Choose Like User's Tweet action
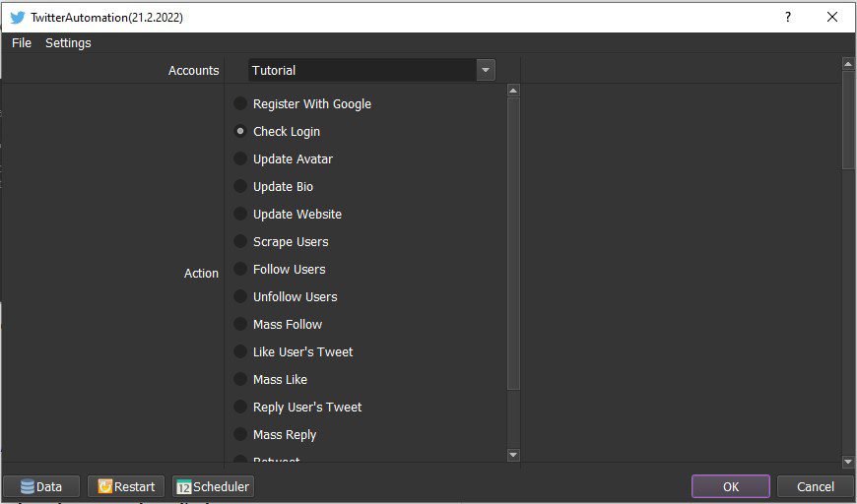Screen dimensions: 857x504 [x=294, y=351]
